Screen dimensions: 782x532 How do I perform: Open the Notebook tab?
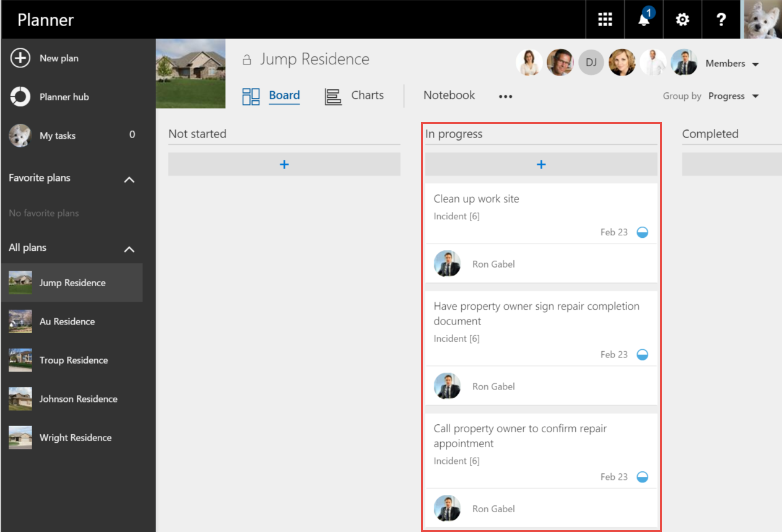click(448, 95)
